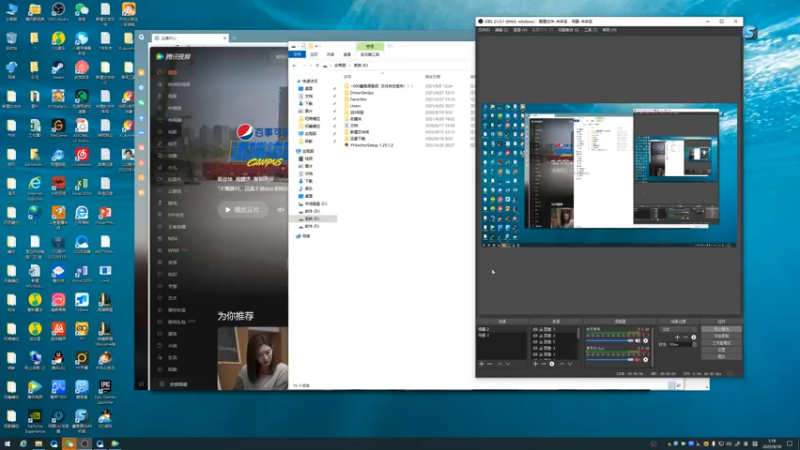The height and width of the screenshot is (450, 800).
Task: Move scene up in OBS Scenes panel
Action: (499, 364)
